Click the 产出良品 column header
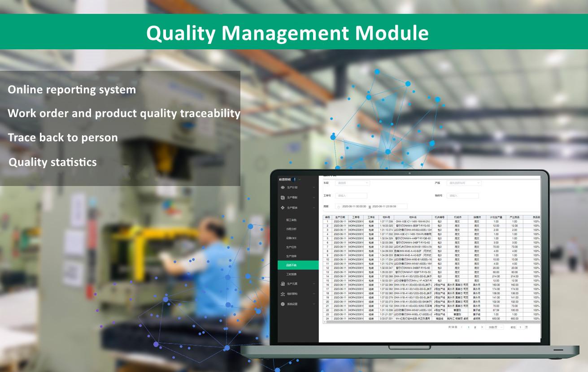 click(x=514, y=217)
